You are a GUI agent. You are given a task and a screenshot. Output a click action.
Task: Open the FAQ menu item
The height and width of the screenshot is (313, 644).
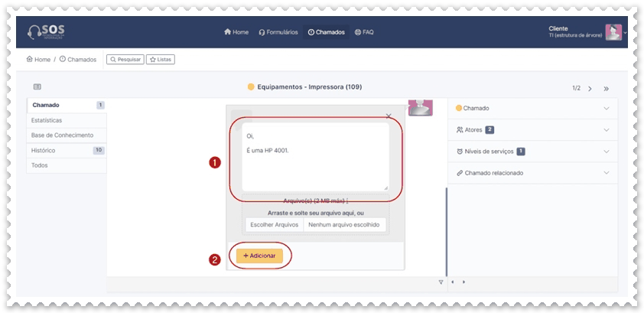coord(364,32)
